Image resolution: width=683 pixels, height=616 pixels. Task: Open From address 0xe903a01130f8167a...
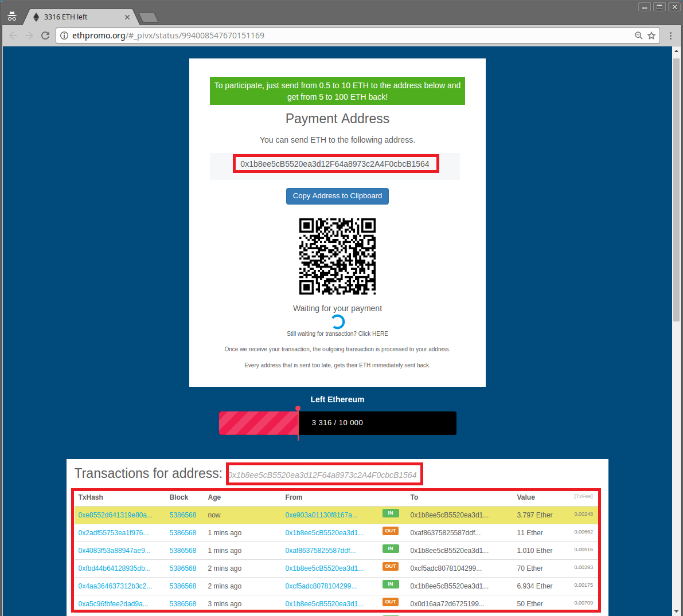322,515
